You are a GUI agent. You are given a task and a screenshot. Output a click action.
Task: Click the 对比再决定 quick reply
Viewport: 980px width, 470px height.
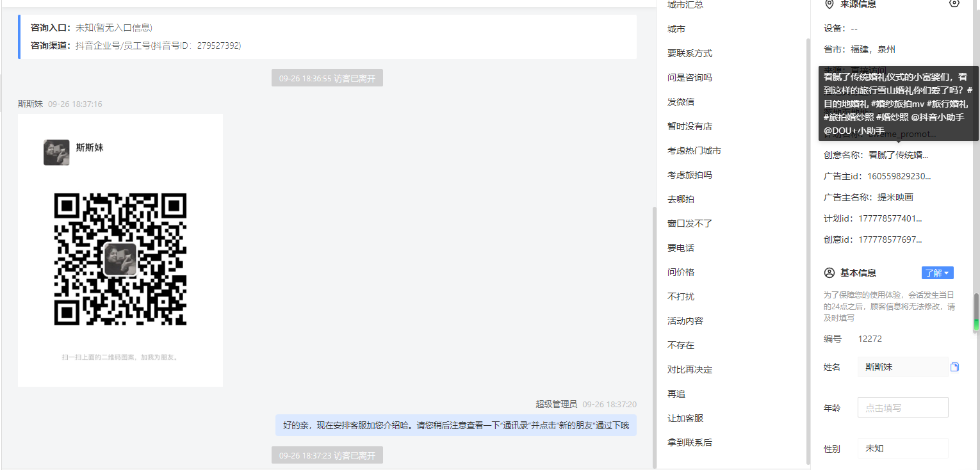click(x=690, y=369)
